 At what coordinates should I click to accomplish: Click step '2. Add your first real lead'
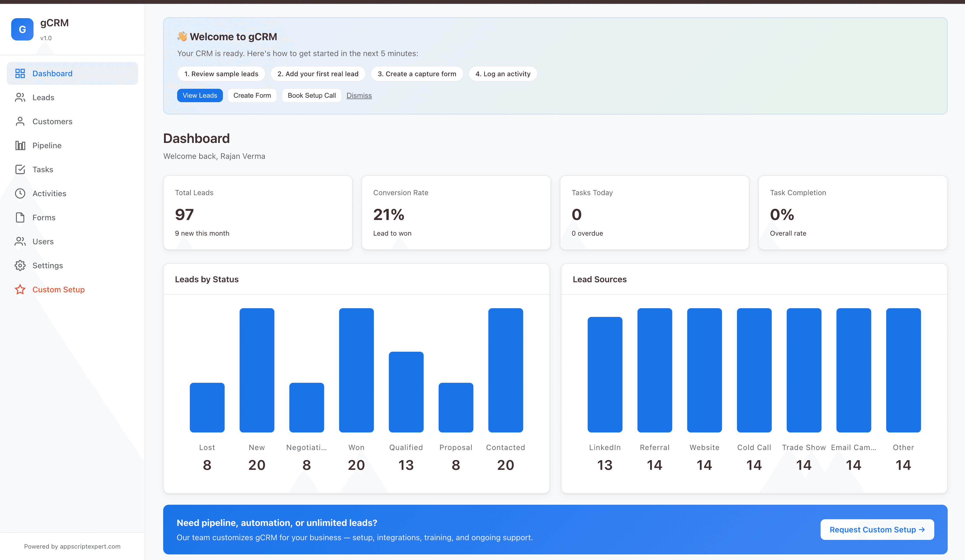(x=318, y=74)
